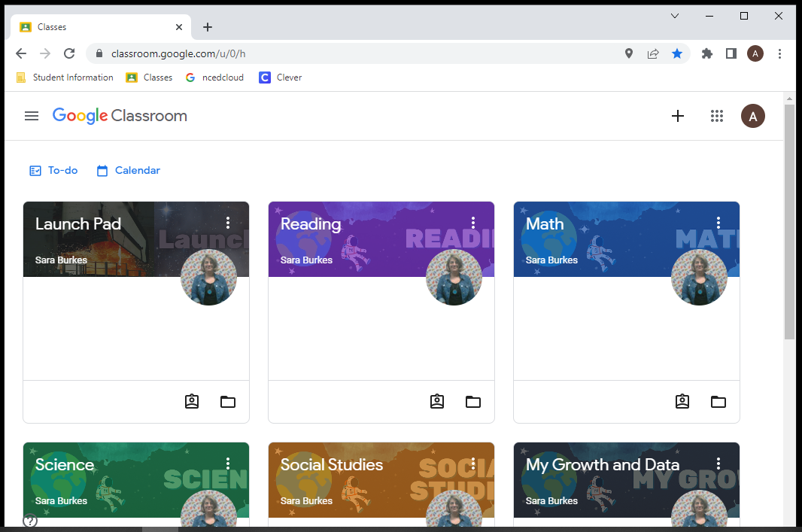This screenshot has height=532, width=802.
Task: Open the Google apps grid
Action: click(x=717, y=116)
